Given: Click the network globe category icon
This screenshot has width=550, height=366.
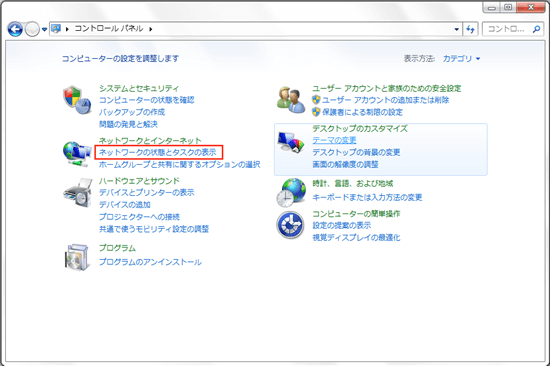Looking at the screenshot, I should 77,153.
